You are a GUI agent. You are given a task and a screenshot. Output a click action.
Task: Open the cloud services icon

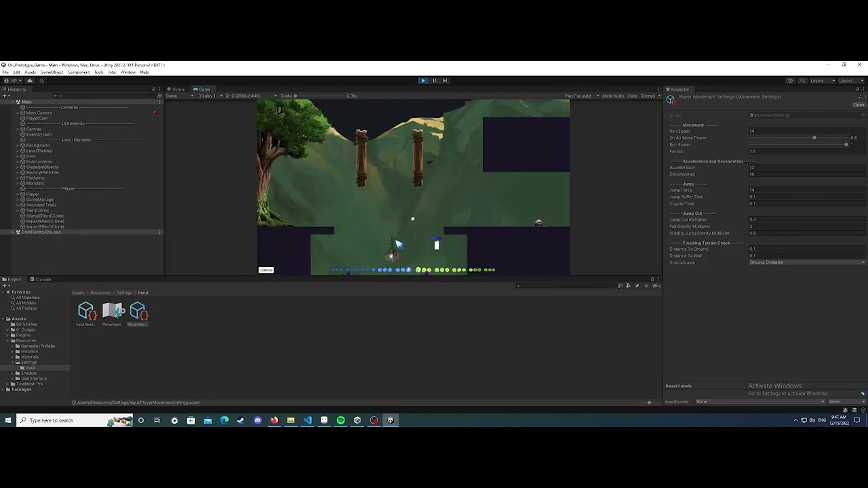[x=29, y=81]
